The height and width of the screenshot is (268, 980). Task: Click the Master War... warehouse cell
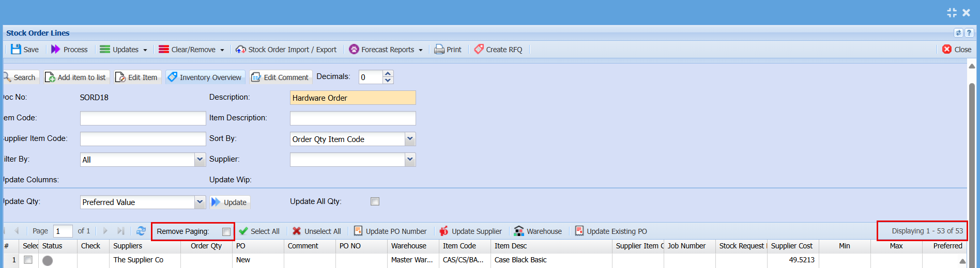point(412,260)
